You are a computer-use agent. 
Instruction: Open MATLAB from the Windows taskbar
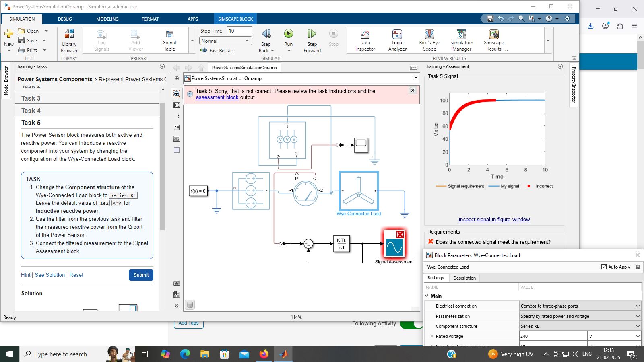click(283, 354)
